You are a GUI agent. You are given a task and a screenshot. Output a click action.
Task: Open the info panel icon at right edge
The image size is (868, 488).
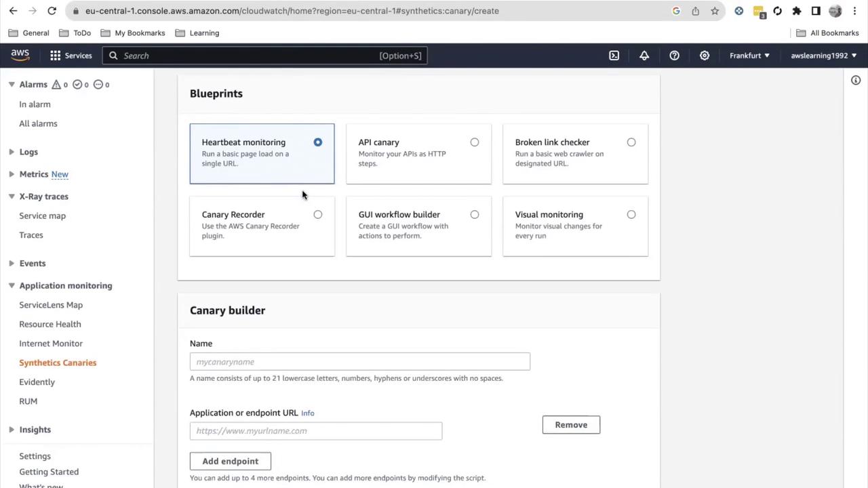[x=856, y=80]
